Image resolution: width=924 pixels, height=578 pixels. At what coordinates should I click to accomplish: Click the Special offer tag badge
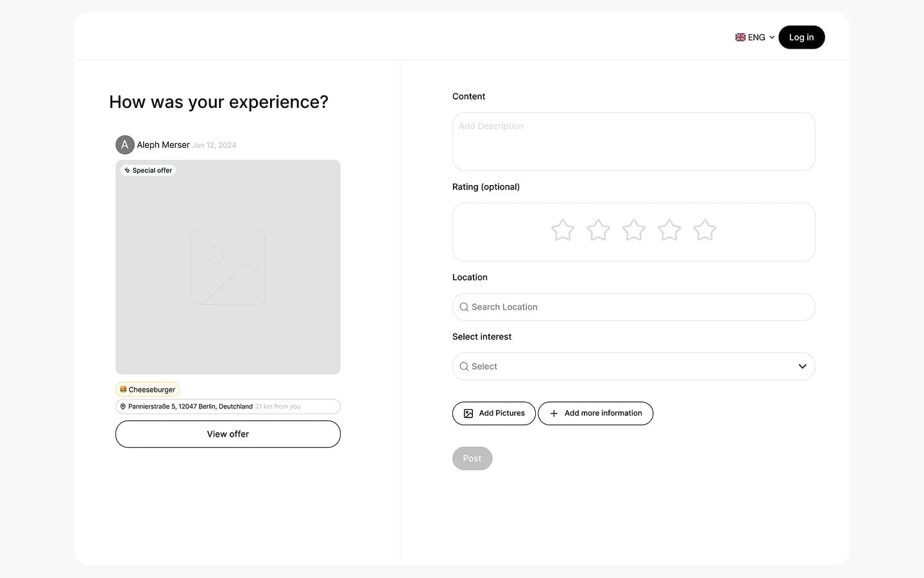pos(148,170)
